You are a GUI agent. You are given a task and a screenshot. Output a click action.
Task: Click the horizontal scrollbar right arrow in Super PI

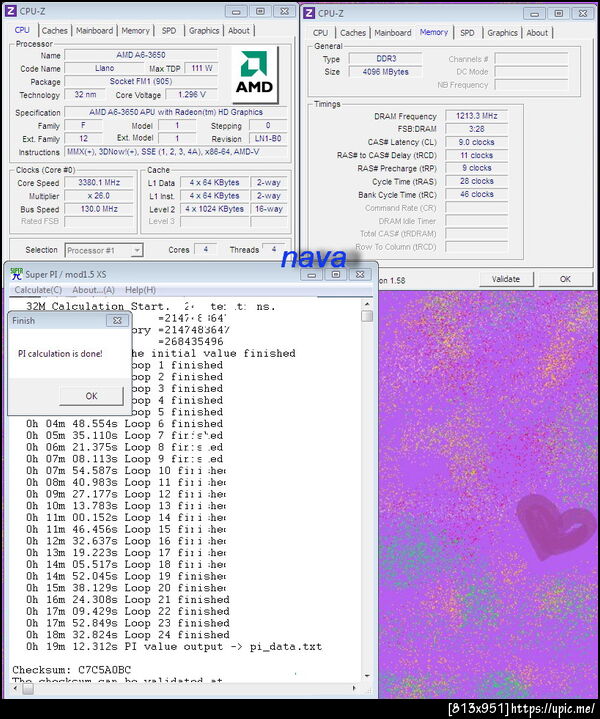pyautogui.click(x=354, y=688)
